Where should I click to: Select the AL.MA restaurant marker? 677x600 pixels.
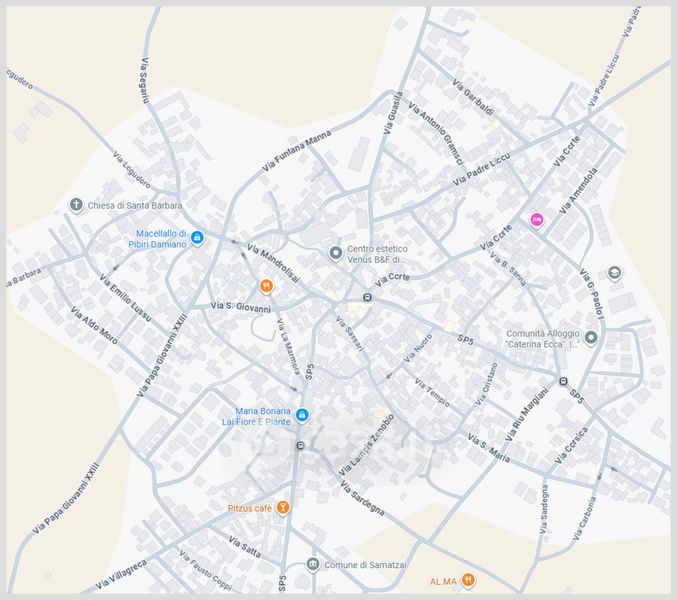pos(468,580)
